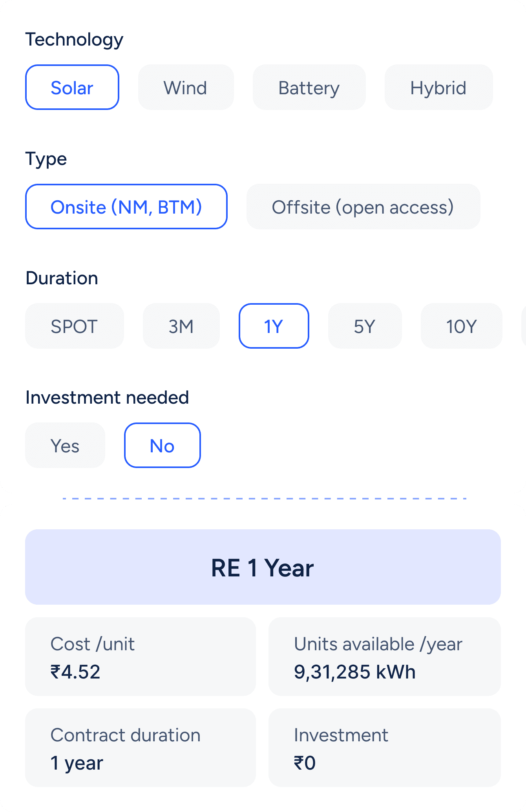Image resolution: width=526 pixels, height=812 pixels.
Task: Click the selected Solar technology pill
Action: (x=72, y=87)
